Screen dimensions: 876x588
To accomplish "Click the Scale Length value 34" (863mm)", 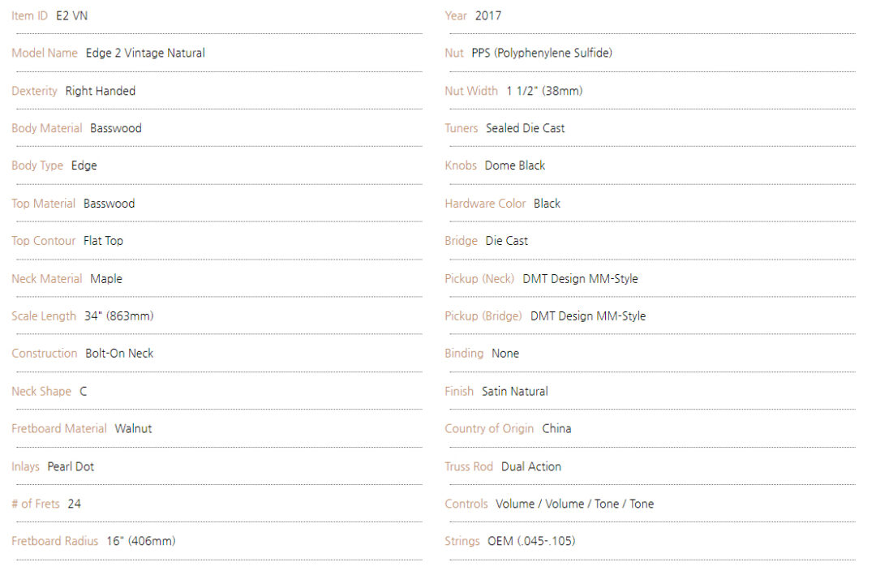I will click(x=118, y=315).
